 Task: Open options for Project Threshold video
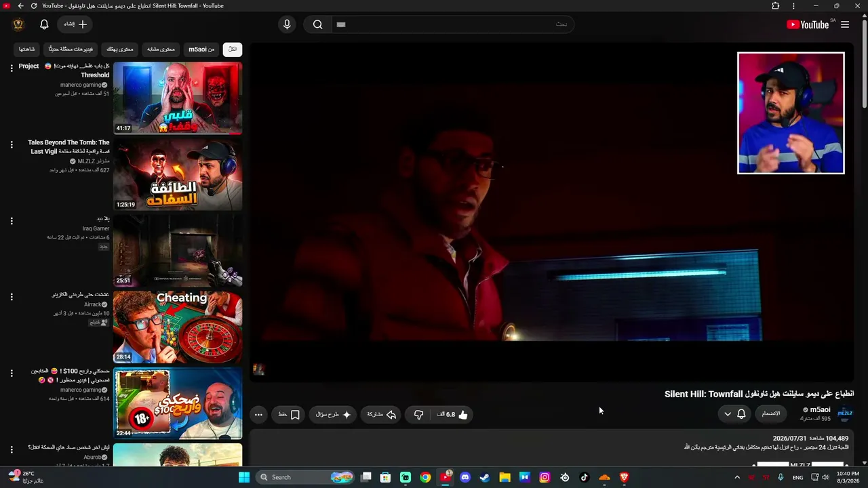coord(11,68)
